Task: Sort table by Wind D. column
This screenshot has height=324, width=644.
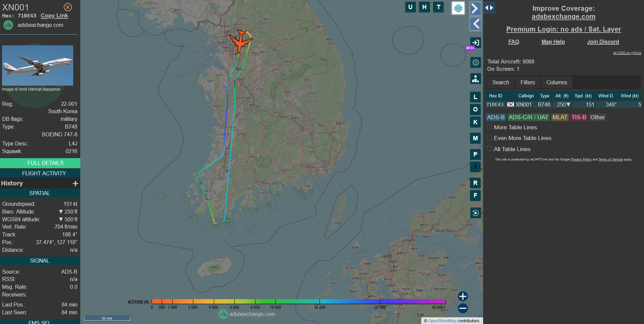Action: click(x=606, y=96)
